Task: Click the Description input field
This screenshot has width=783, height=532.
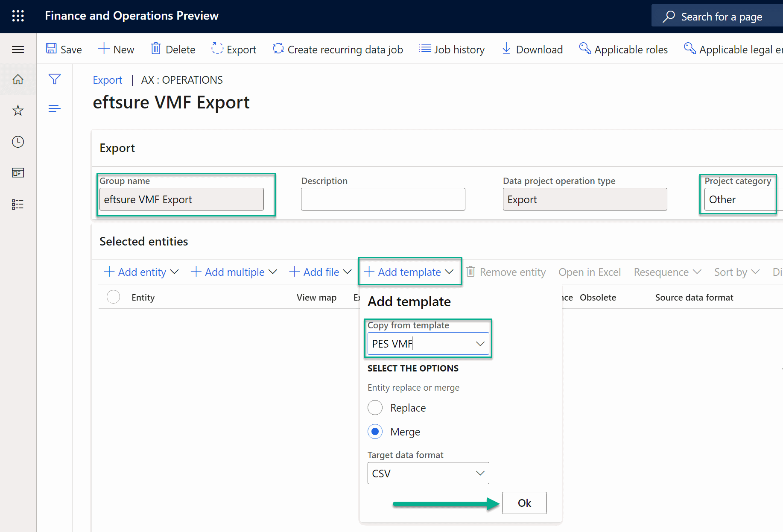Action: pyautogui.click(x=383, y=199)
